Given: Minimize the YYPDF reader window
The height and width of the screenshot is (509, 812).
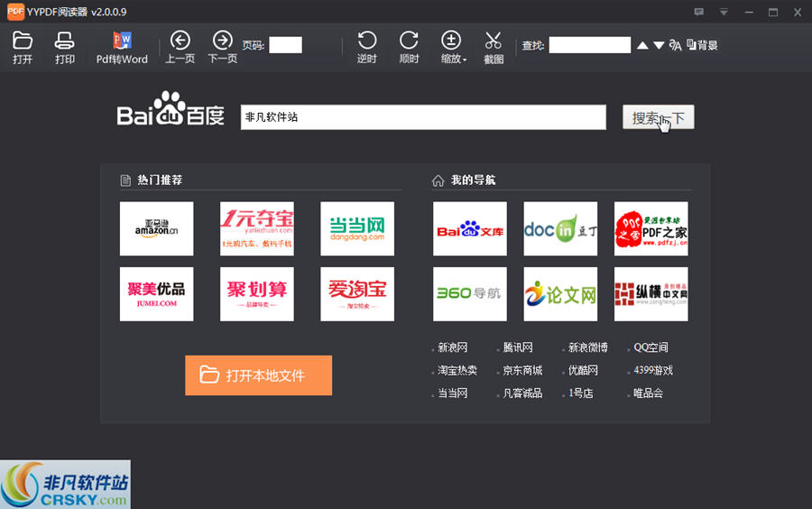Looking at the screenshot, I should [x=749, y=12].
